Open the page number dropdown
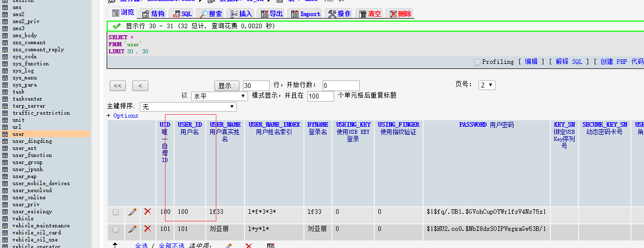The image size is (644, 248). 487,85
